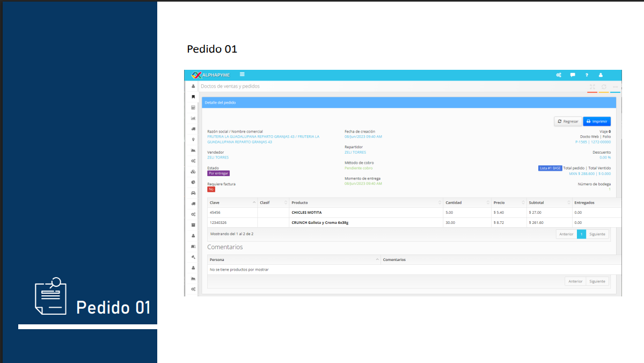Open the hamburger menu next to ALPHAPYME
644x363 pixels.
click(243, 75)
